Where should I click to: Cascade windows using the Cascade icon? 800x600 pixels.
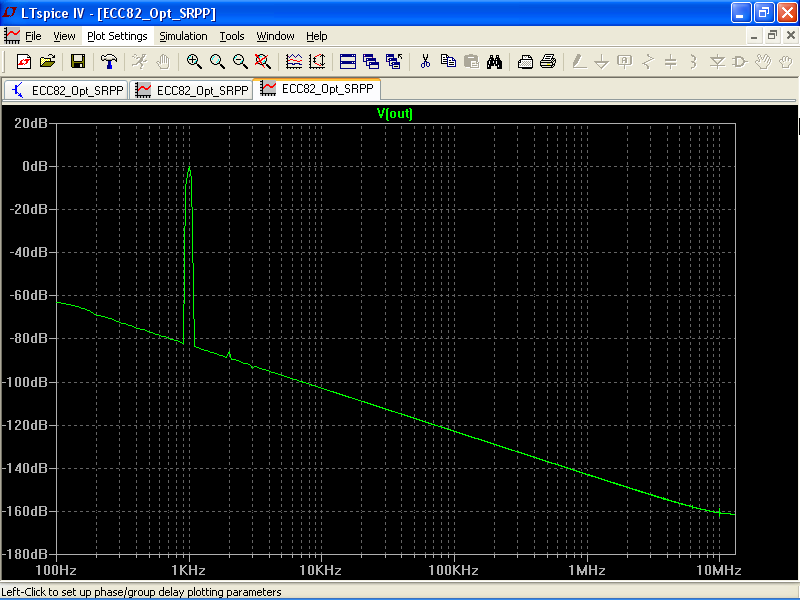(371, 62)
